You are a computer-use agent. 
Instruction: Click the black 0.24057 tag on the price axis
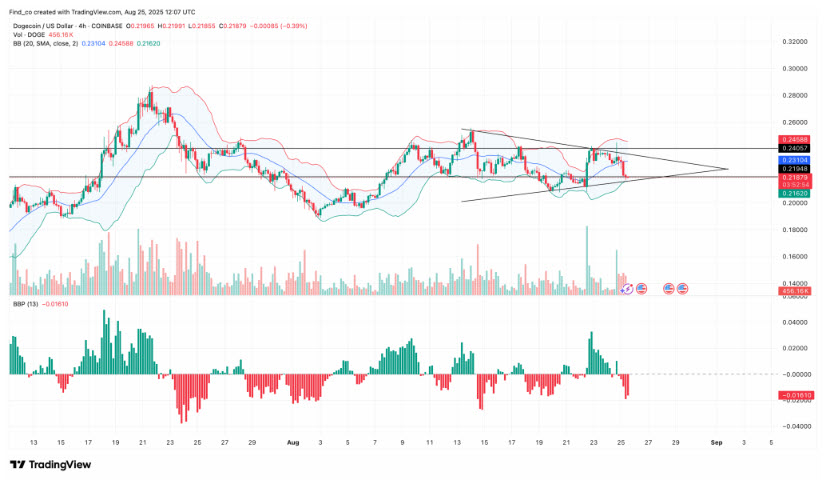(794, 149)
